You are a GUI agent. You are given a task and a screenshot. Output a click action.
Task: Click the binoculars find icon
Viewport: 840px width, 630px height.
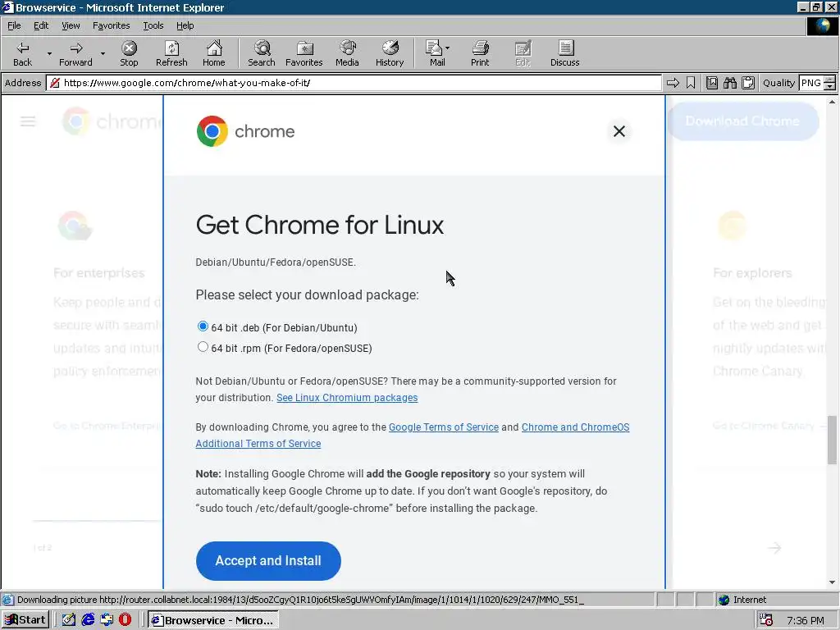pyautogui.click(x=729, y=83)
